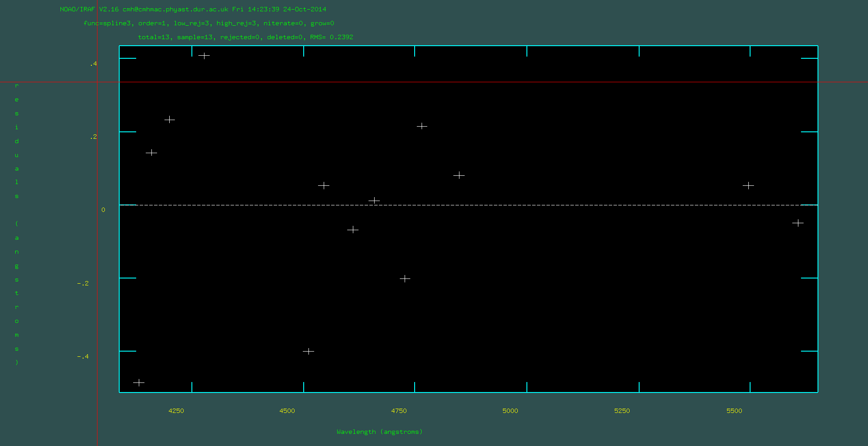Click the -.4 y-axis label
The height and width of the screenshot is (446, 868).
[x=83, y=356]
